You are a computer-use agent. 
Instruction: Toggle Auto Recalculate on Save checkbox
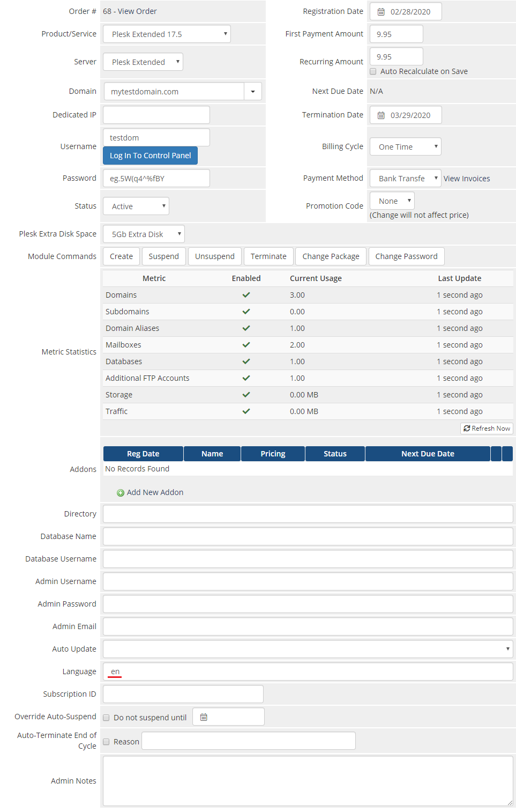pyautogui.click(x=373, y=71)
